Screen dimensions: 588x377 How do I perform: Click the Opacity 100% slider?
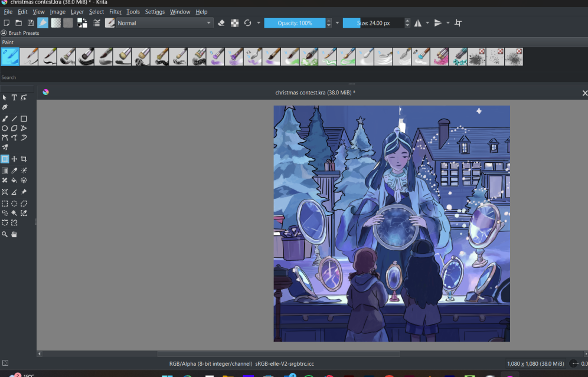point(295,23)
